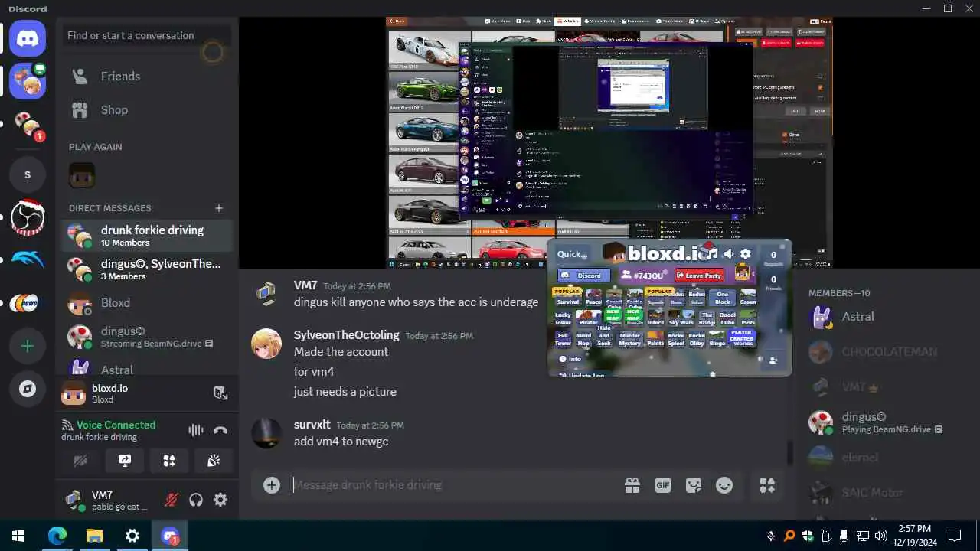
Task: Toggle deafen headphones icon
Action: [x=196, y=500]
